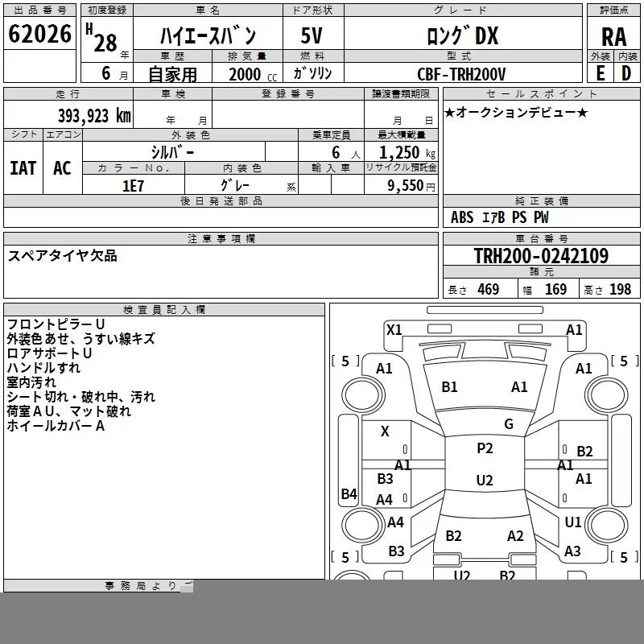Select the inspector note 室内汚れ

pos(31,382)
